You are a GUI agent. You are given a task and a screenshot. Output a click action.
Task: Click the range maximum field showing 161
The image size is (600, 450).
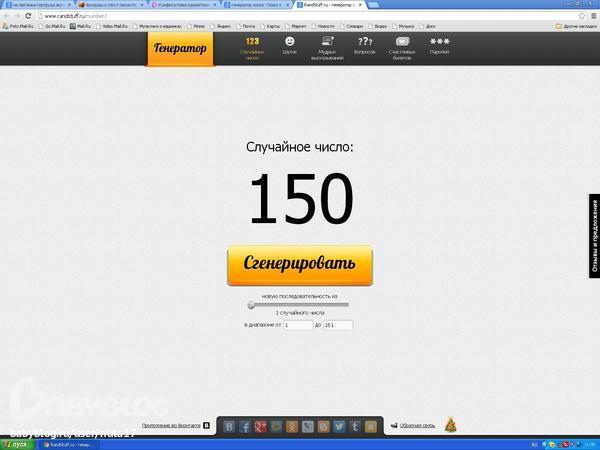tap(337, 325)
